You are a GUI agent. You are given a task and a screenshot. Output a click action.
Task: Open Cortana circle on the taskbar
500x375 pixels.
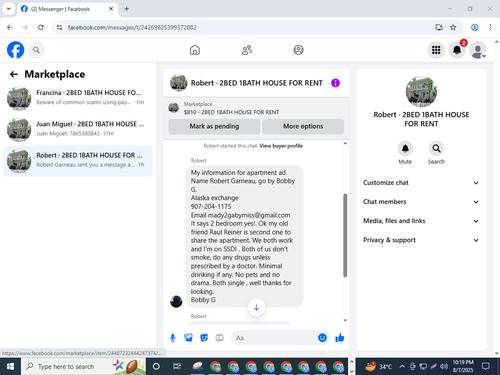coord(156,367)
